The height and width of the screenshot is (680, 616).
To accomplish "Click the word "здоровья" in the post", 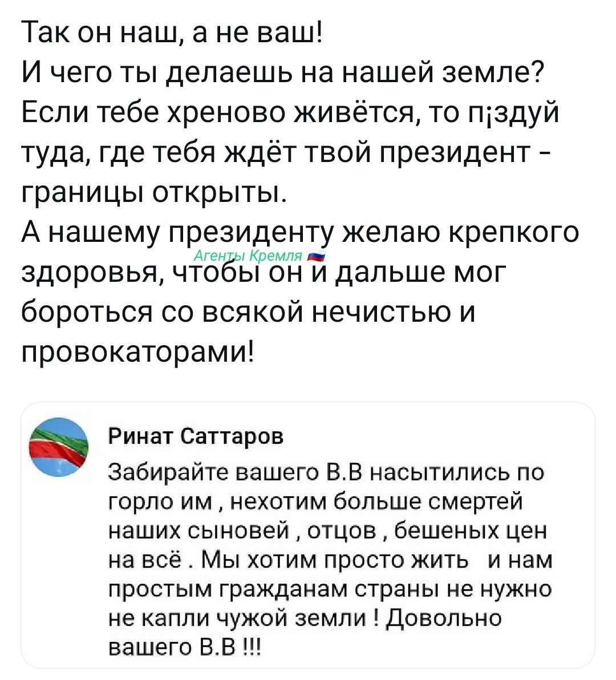I will click(91, 273).
